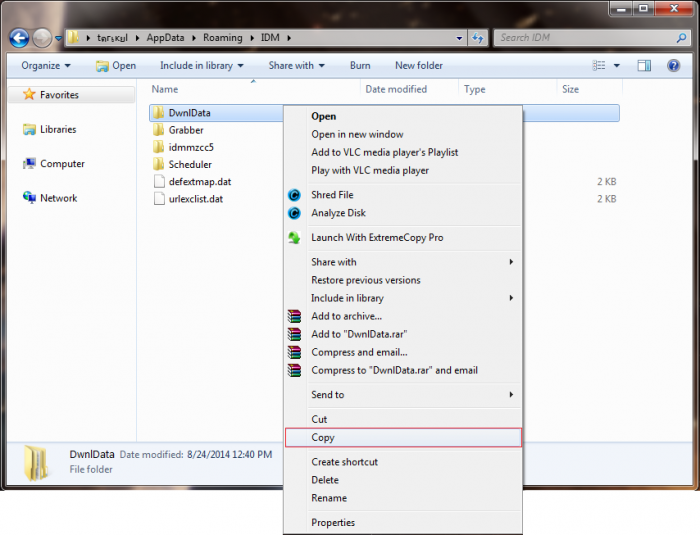
Task: Click the greyed Forward arrow button
Action: pyautogui.click(x=42, y=38)
